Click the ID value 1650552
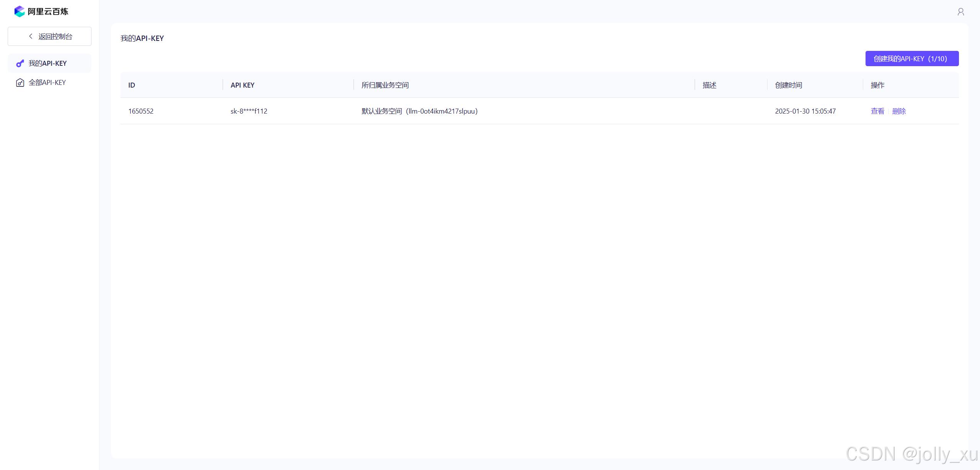Screen dimensions: 980x470 point(141,111)
